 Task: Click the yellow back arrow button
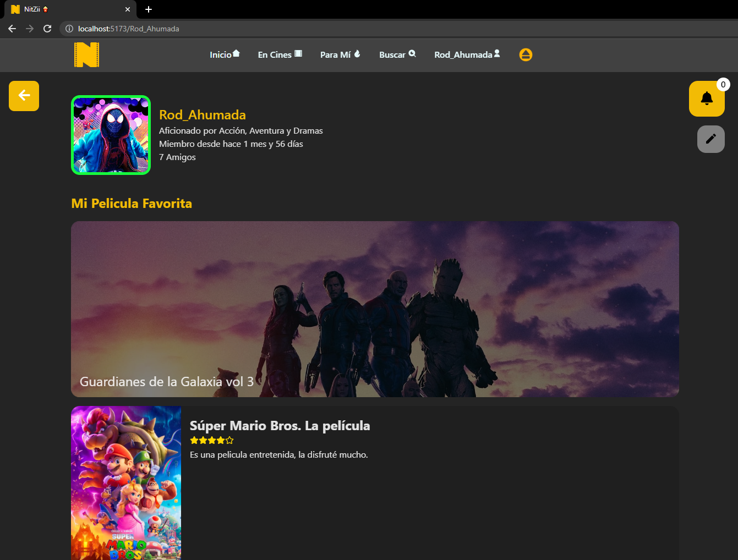pos(24,96)
